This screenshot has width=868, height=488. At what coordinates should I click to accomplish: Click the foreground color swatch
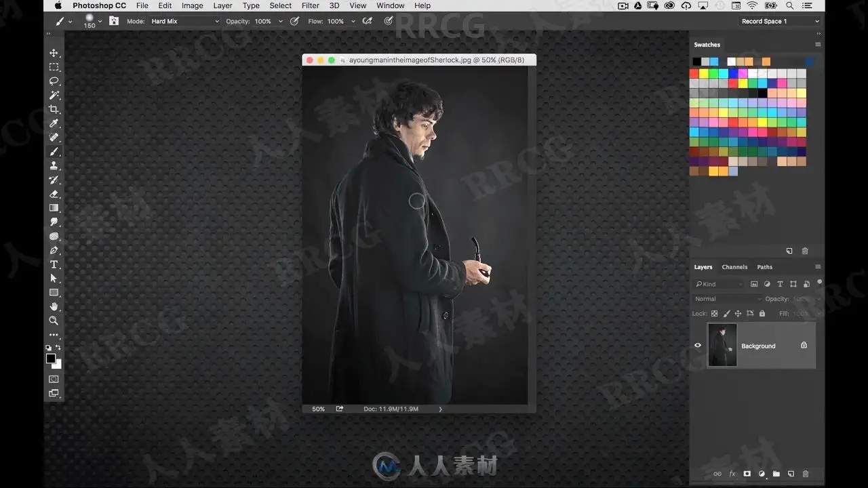click(51, 359)
